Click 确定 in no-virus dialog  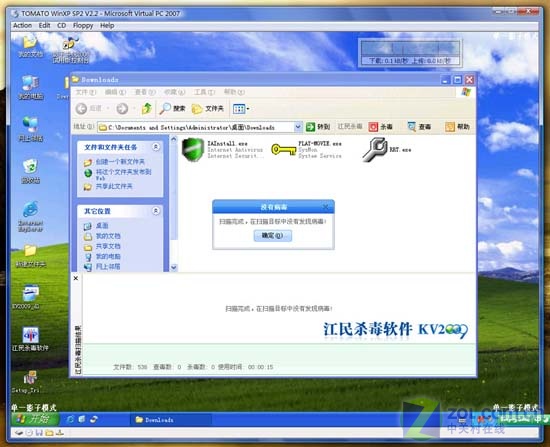pos(273,235)
